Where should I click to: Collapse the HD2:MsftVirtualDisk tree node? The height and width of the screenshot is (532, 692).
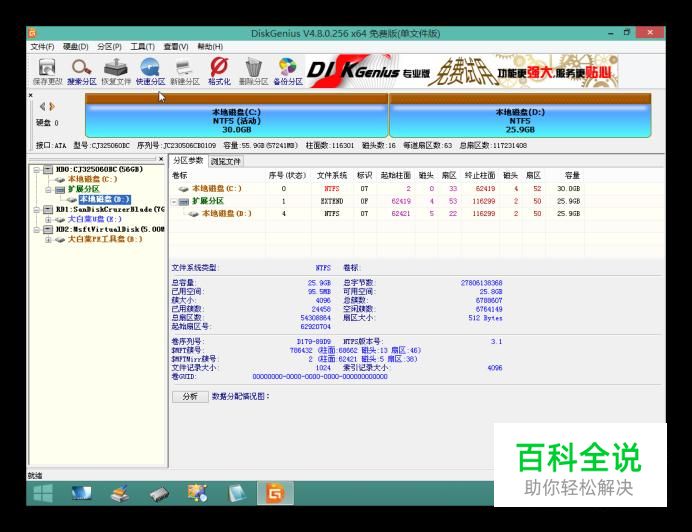[37, 230]
